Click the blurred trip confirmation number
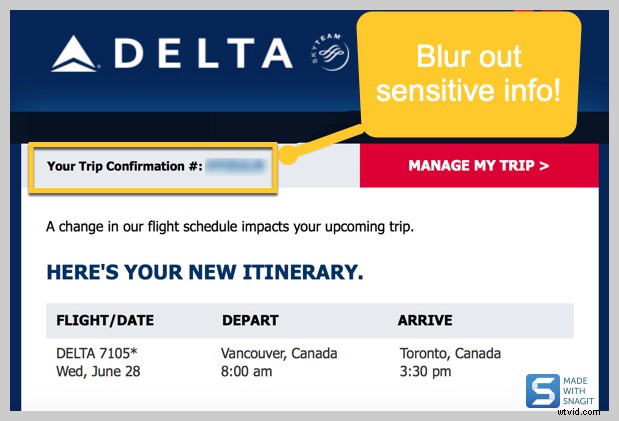 240,164
